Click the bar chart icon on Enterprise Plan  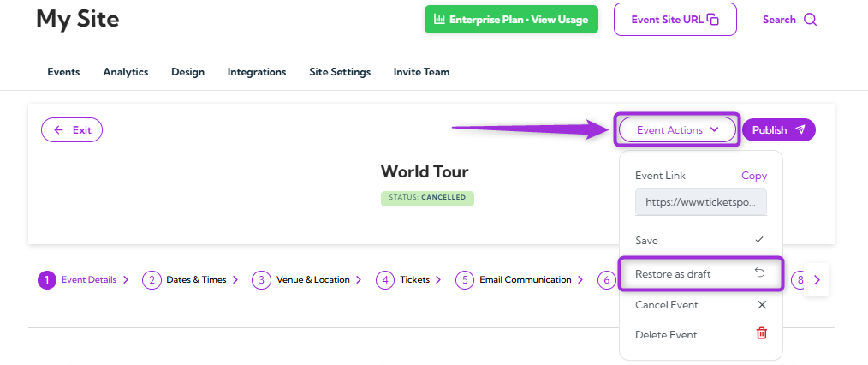point(439,20)
